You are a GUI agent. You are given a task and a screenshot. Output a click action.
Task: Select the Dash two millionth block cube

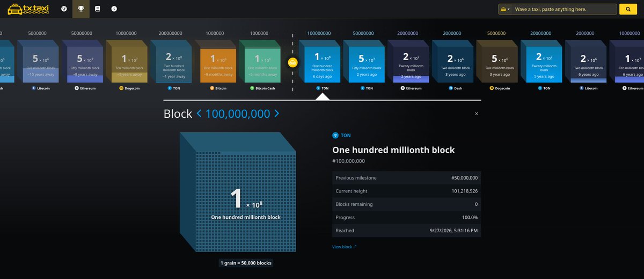[x=453, y=61]
